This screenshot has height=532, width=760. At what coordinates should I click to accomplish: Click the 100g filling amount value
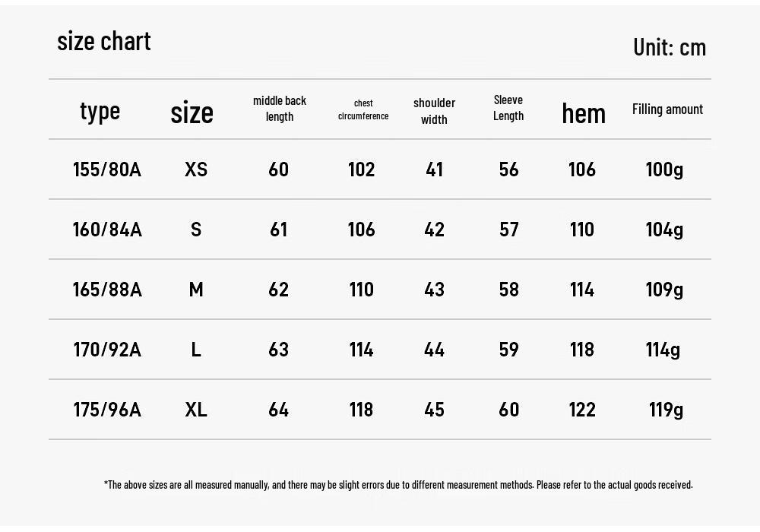664,170
